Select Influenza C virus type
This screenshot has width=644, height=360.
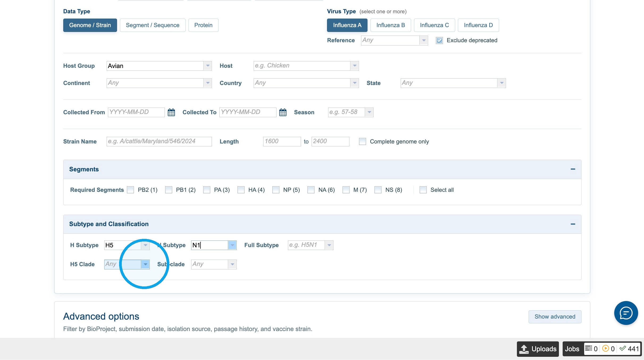pyautogui.click(x=434, y=25)
